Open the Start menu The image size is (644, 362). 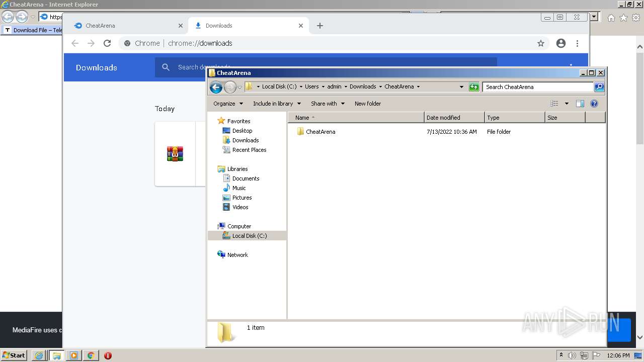(14, 355)
